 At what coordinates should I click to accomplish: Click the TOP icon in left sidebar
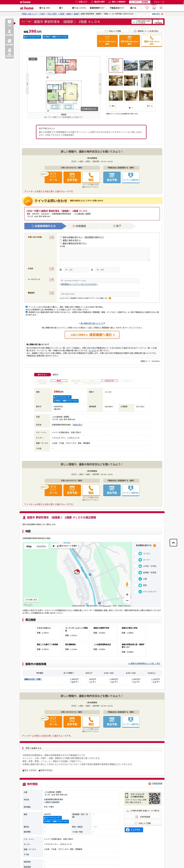click(9, 23)
